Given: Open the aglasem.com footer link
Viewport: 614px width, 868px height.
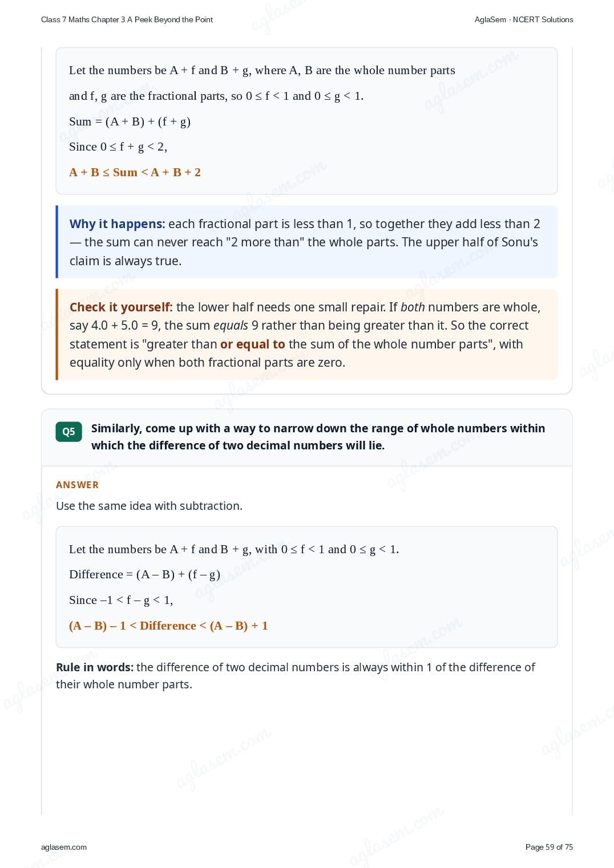Looking at the screenshot, I should pyautogui.click(x=64, y=847).
